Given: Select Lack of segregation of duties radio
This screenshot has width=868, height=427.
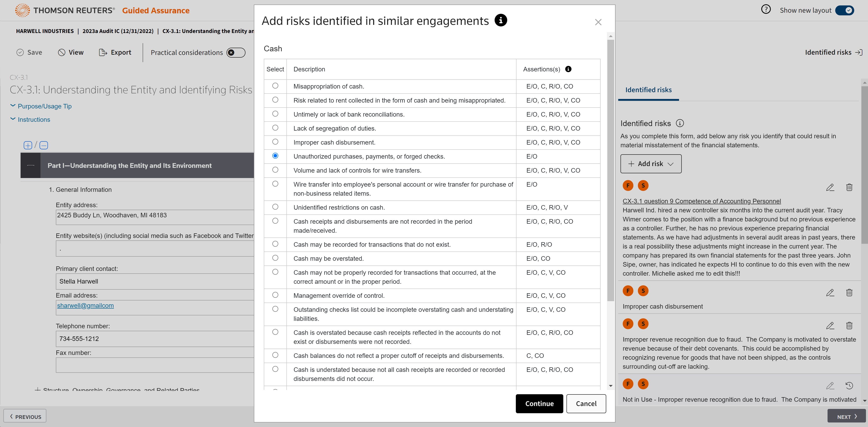Looking at the screenshot, I should (x=275, y=128).
